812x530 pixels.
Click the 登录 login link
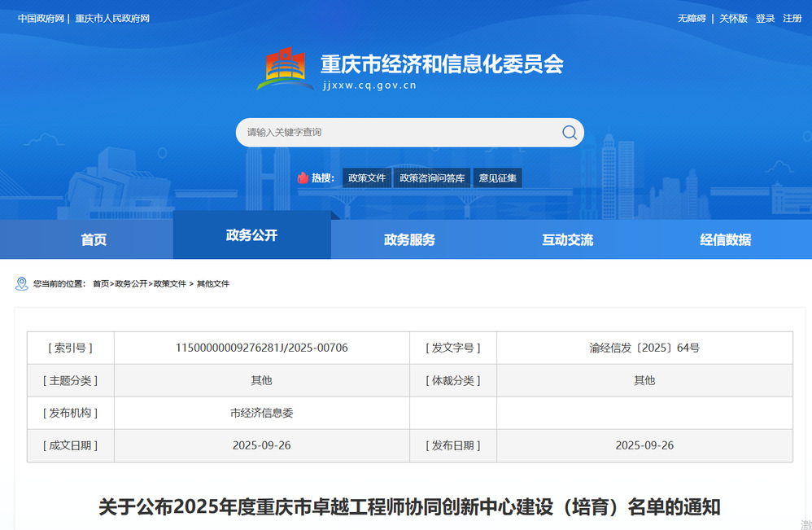point(765,18)
